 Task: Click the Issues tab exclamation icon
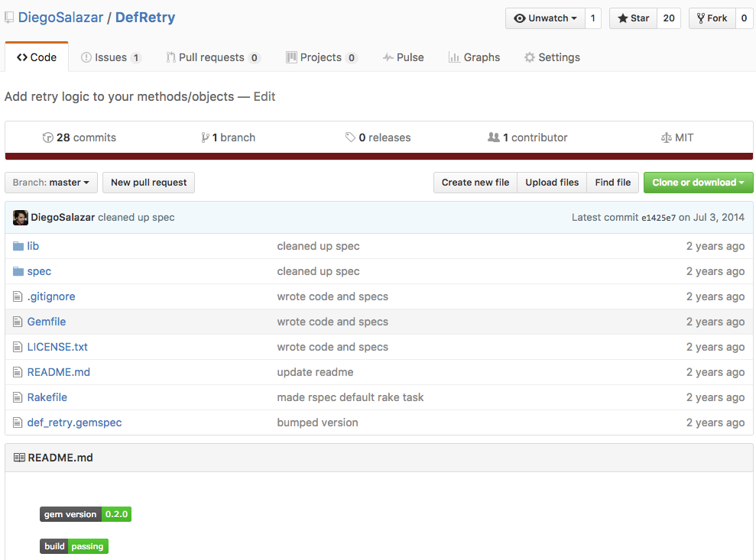pyautogui.click(x=86, y=57)
